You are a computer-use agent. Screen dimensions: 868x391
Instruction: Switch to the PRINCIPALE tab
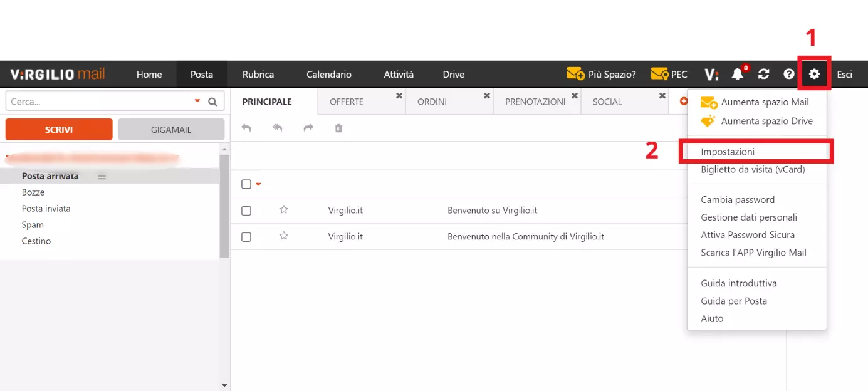coord(267,102)
